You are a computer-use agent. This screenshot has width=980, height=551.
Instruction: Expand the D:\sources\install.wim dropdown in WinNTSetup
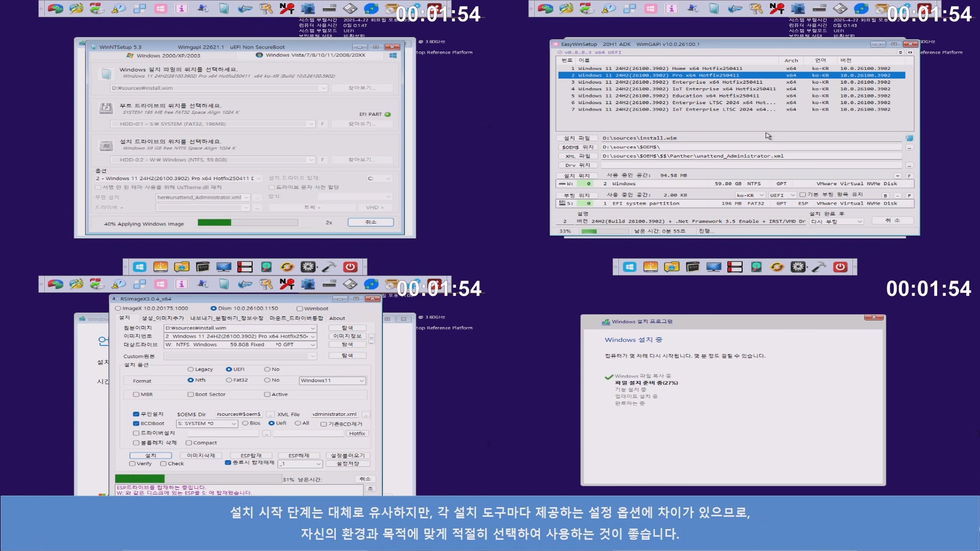(x=323, y=88)
